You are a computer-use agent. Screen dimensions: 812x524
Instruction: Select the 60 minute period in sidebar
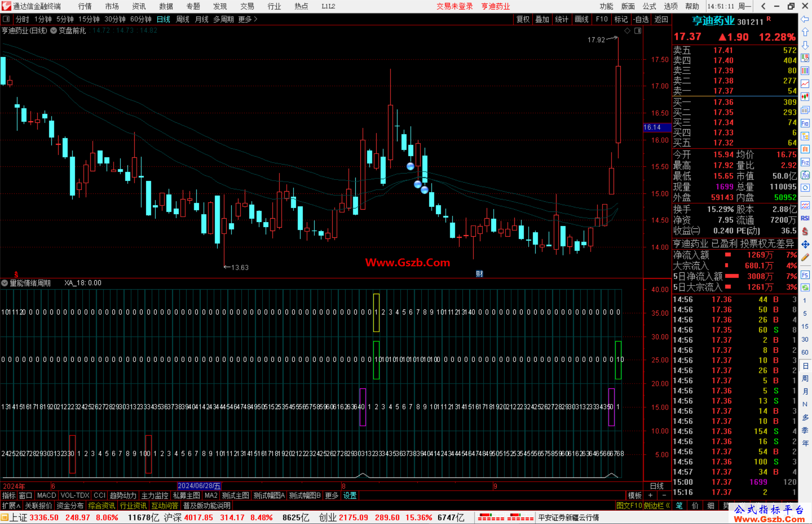click(x=805, y=352)
